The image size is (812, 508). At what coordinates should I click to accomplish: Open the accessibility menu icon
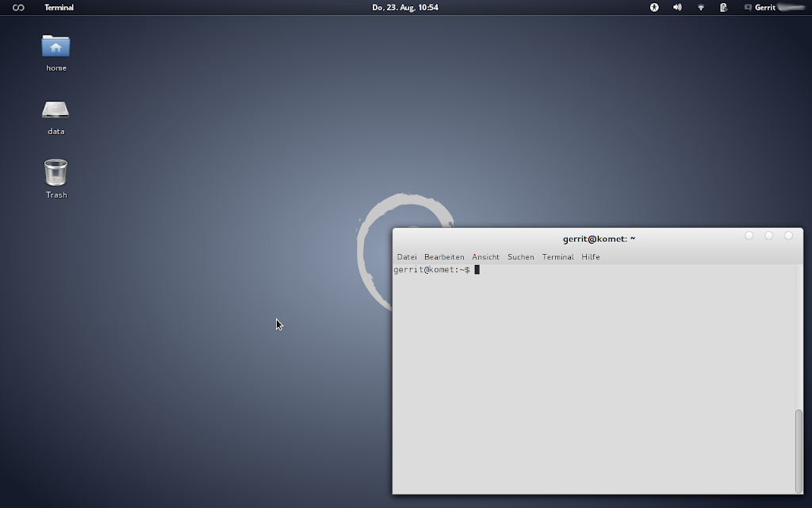654,7
